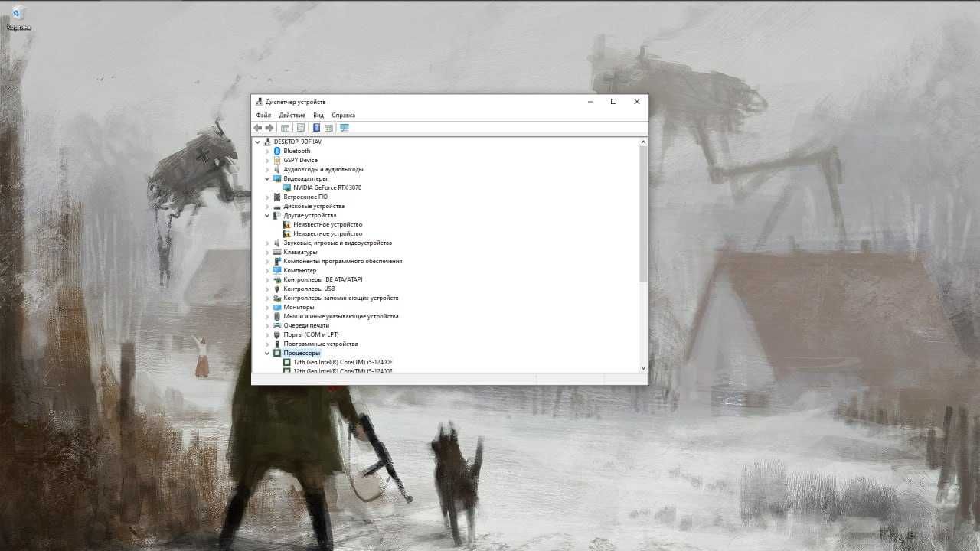The image size is (980, 551).
Task: Click the scrollbar down arrow in device list
Action: click(643, 368)
